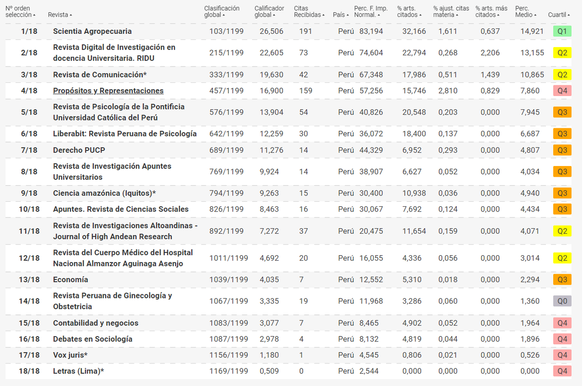Select calificador value 9,924

tap(269, 171)
